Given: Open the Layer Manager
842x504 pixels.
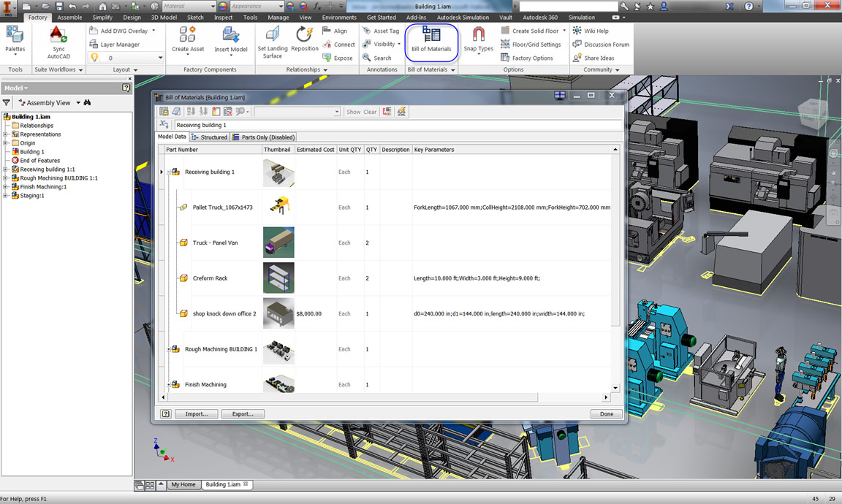Looking at the screenshot, I should (115, 45).
